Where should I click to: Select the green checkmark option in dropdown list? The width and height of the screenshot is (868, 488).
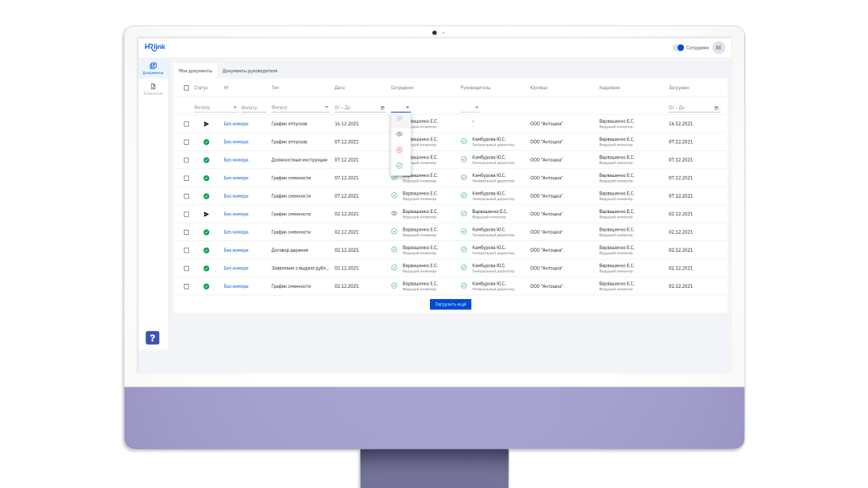pos(399,165)
